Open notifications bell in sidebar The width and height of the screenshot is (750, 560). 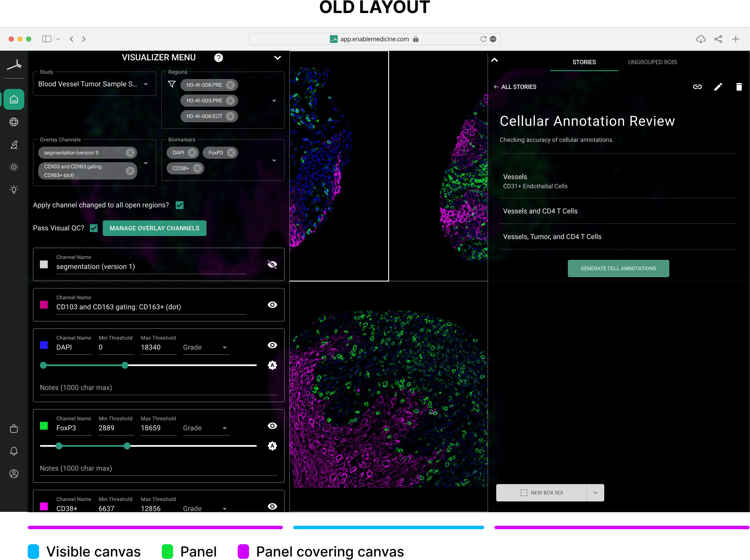pos(14,451)
